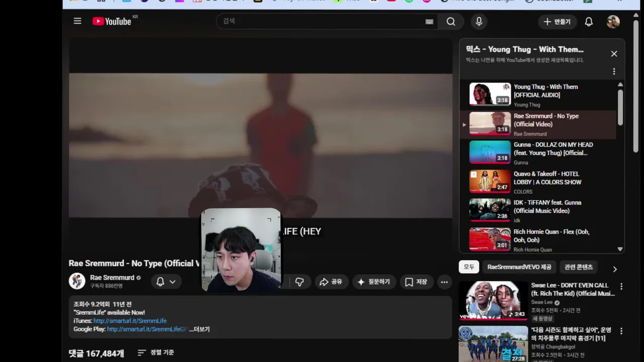The image size is (644, 362).
Task: Click playlist scrollbar down arrow
Action: click(x=620, y=249)
